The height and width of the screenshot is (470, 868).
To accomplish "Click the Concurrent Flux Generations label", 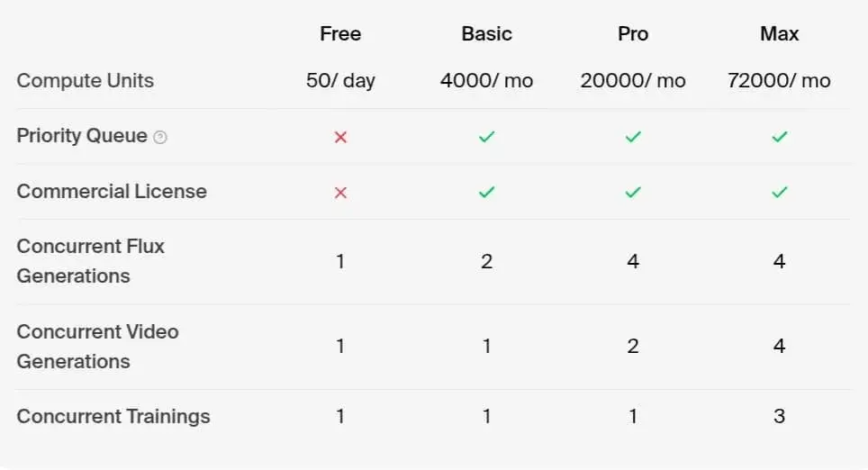I will 90,261.
